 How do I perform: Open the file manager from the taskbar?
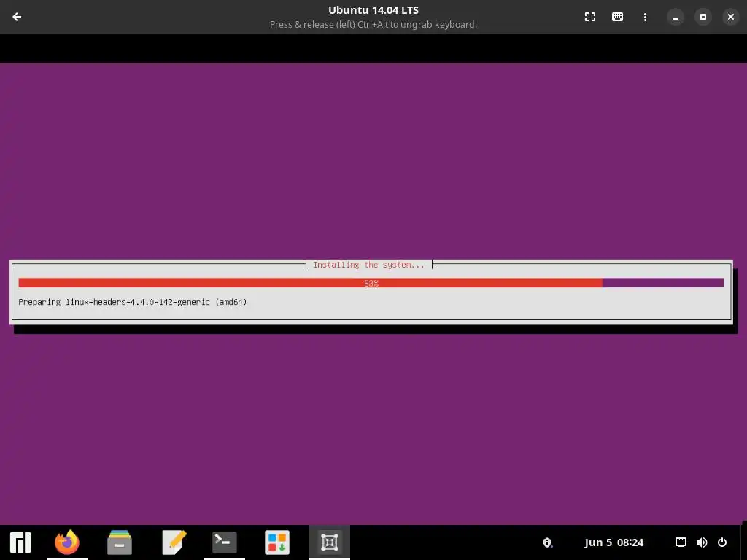(120, 542)
